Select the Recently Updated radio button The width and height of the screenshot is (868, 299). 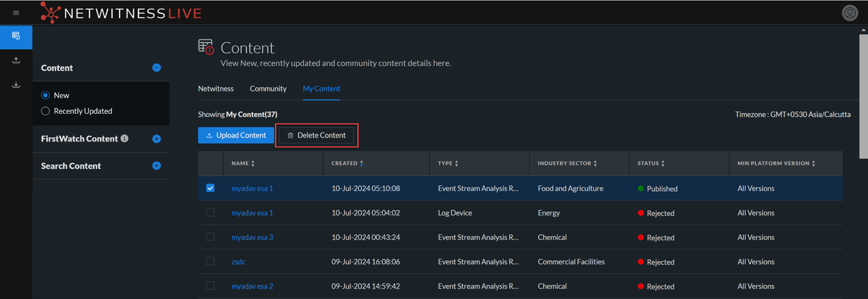pyautogui.click(x=46, y=111)
